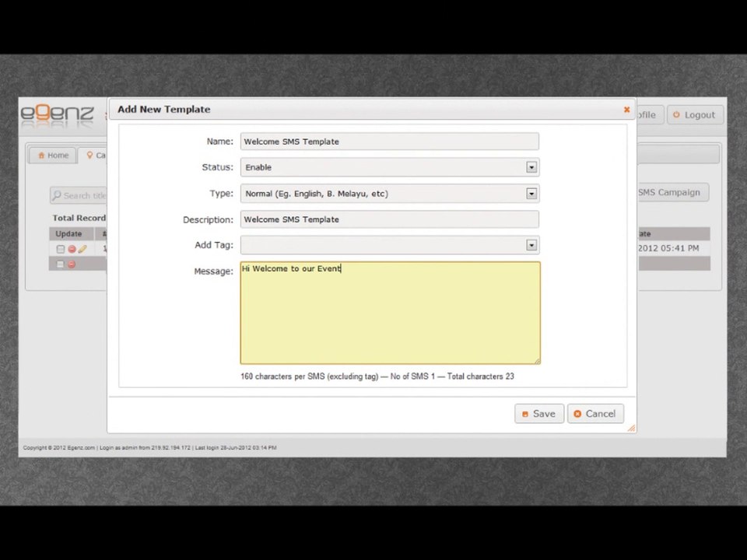Save the new template

pyautogui.click(x=538, y=413)
